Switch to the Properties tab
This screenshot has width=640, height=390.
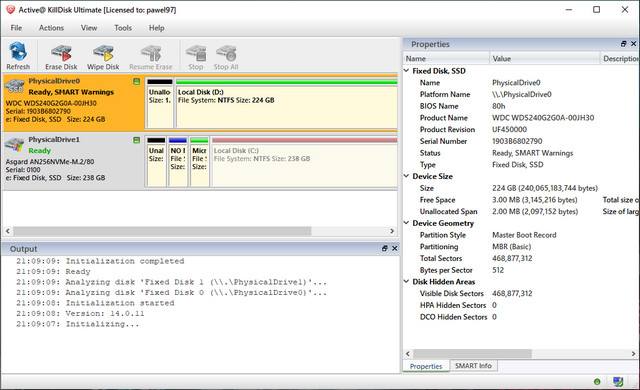[426, 366]
